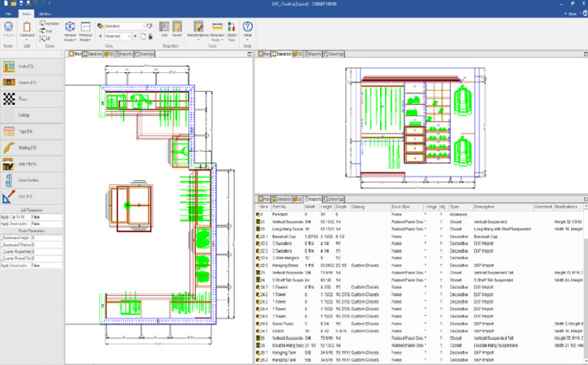Select the Floors tool
This screenshot has height=365, width=588.
[24, 99]
